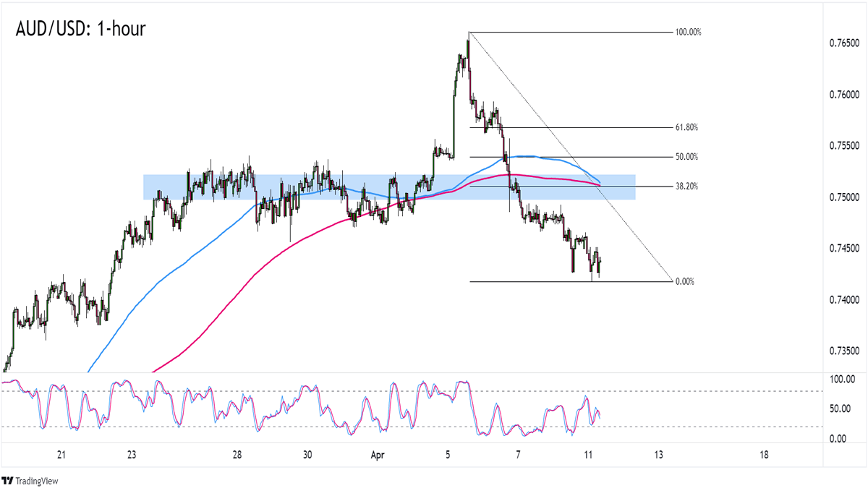Click the 0.00% Fibonacci label
The height and width of the screenshot is (488, 868).
coord(684,281)
